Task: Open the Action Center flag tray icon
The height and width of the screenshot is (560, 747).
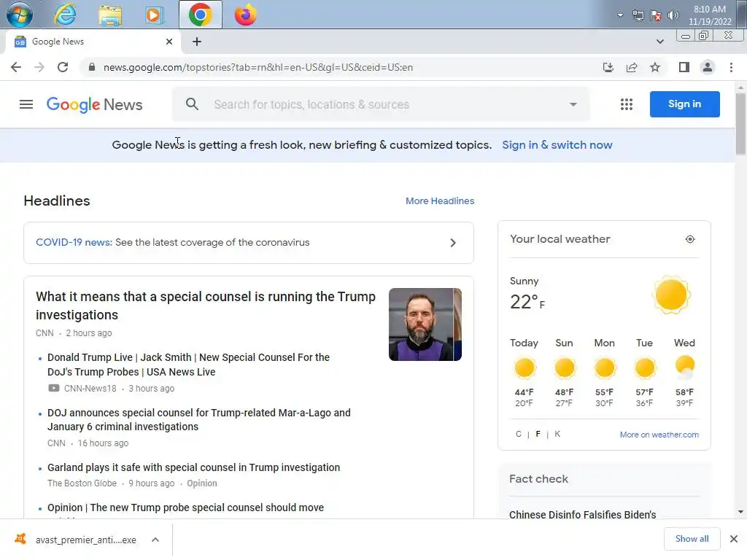Action: tap(656, 15)
